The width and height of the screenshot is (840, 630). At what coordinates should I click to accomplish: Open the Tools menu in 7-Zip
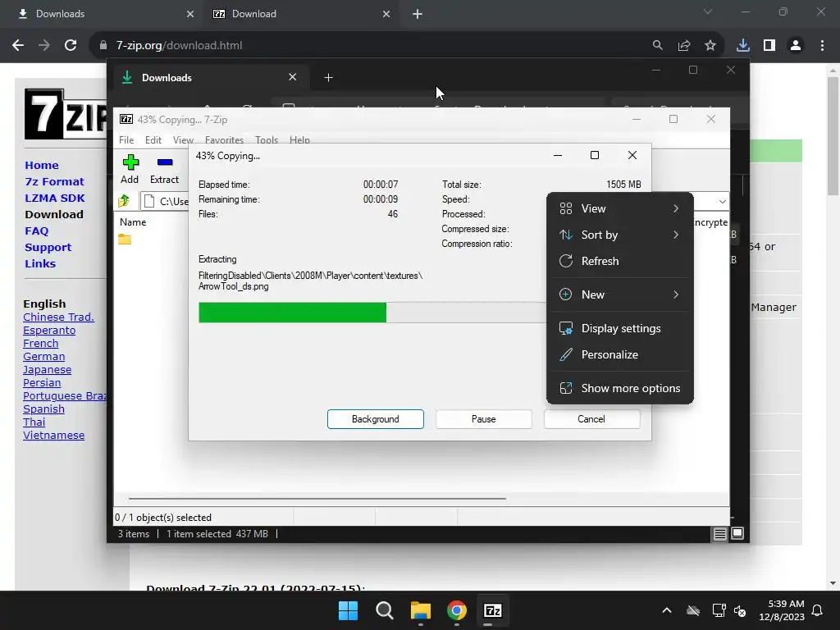267,139
